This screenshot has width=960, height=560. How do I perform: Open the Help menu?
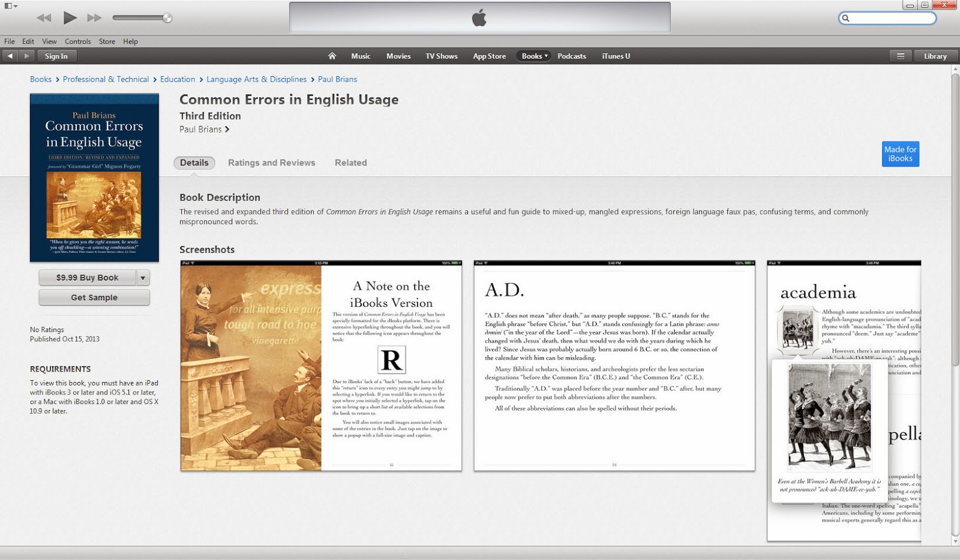[130, 41]
